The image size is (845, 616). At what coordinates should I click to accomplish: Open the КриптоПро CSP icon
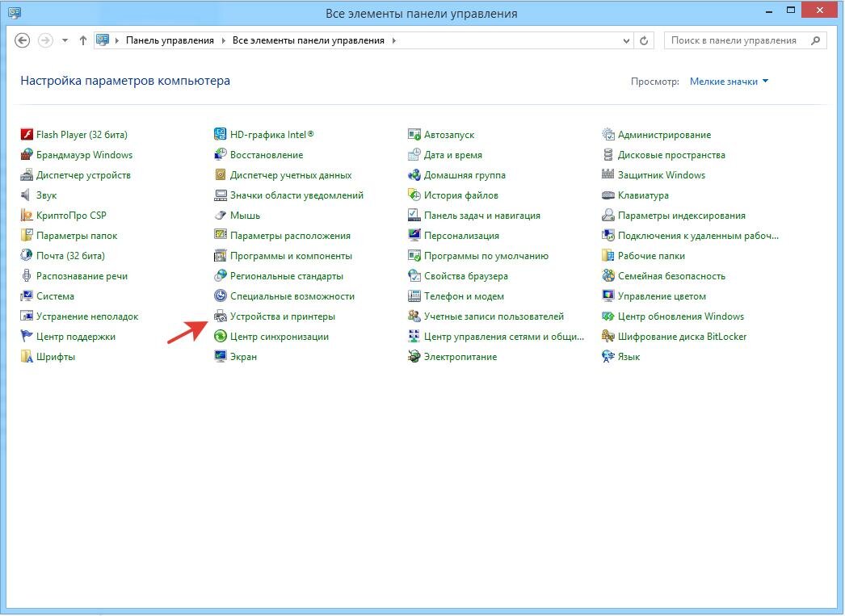pyautogui.click(x=27, y=216)
